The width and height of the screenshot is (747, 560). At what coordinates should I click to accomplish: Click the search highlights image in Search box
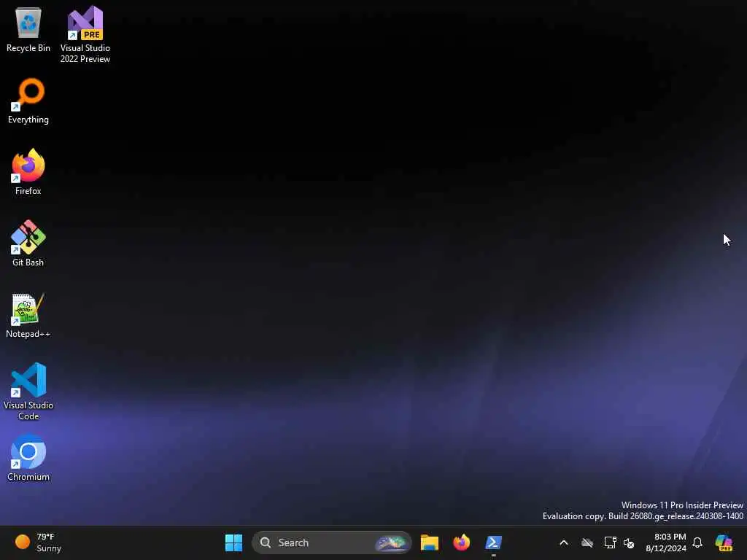click(392, 542)
